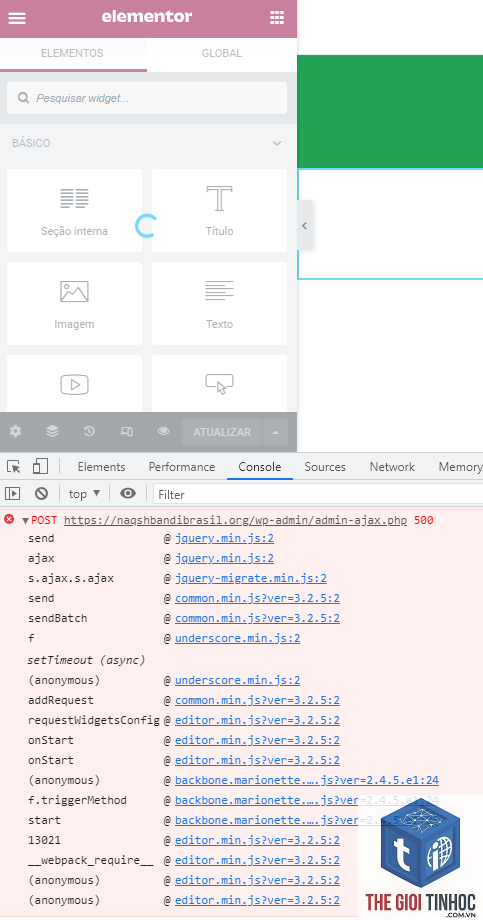Toggle DevTools device toolbar

(x=40, y=466)
